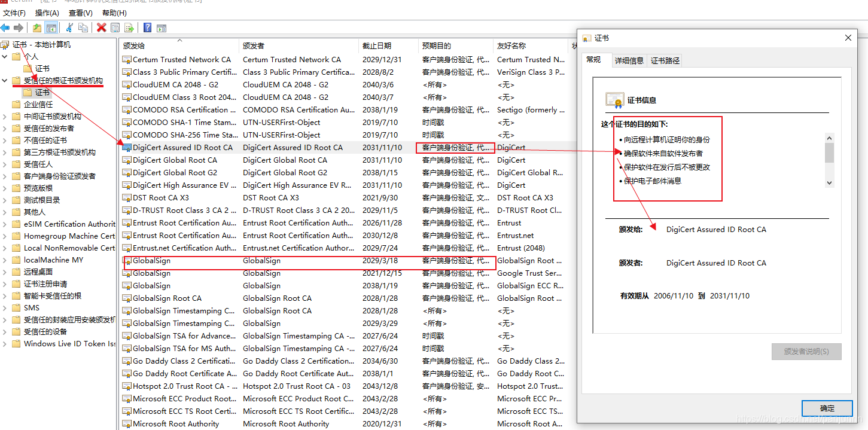Toggle the show/hide console tree icon
The image size is (868, 430).
tap(51, 28)
